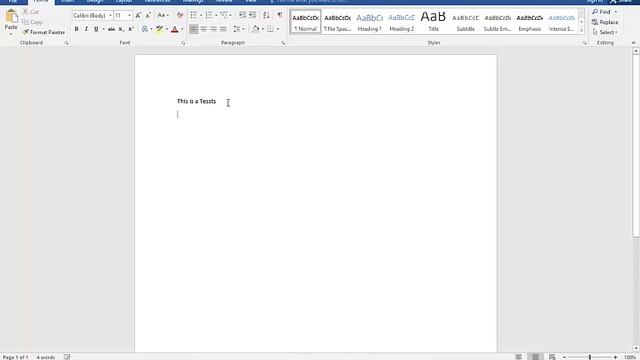Open the Select dropdown in Editing
The image size is (640, 360).
[x=605, y=32]
